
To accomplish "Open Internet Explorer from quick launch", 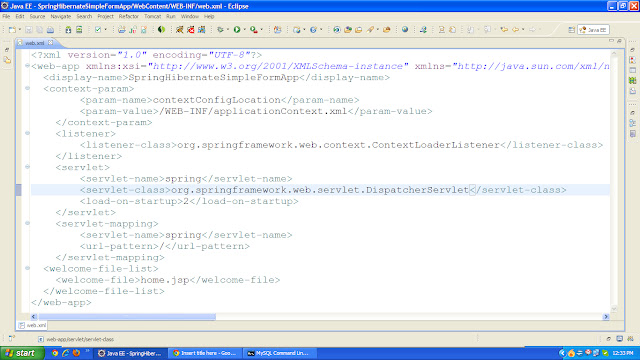I will (65, 353).
